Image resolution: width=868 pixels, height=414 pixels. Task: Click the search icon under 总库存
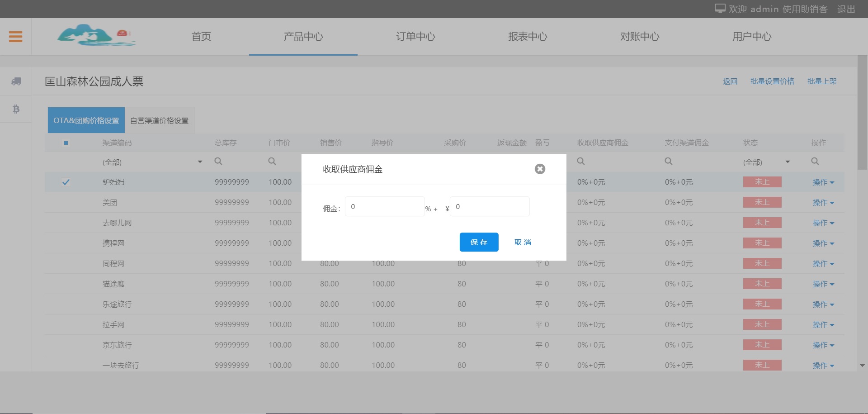tap(218, 162)
